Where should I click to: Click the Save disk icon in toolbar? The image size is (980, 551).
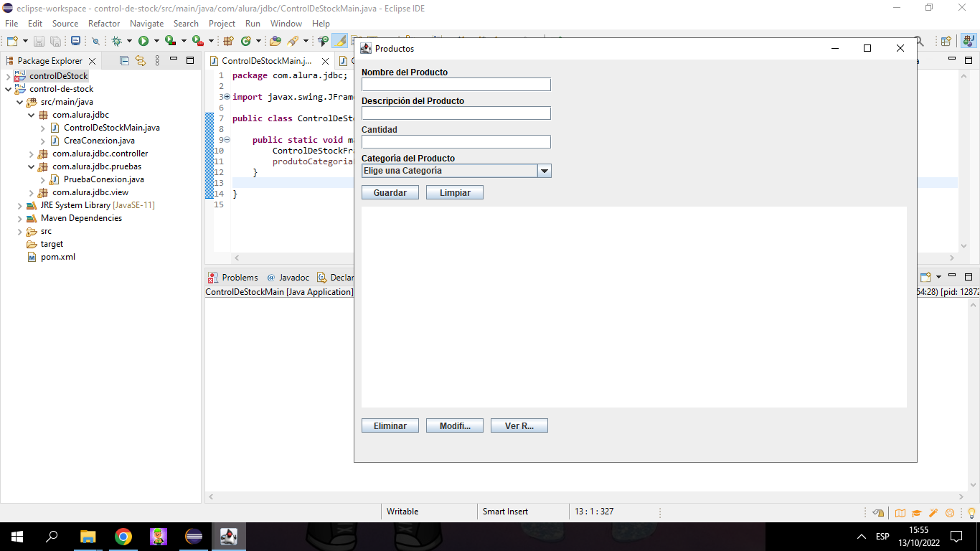(x=39, y=42)
